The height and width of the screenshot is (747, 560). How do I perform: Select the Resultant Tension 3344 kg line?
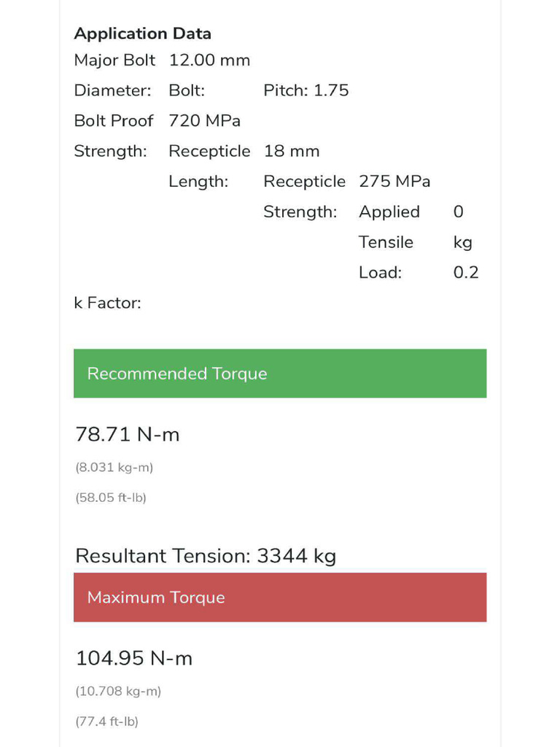coord(206,557)
